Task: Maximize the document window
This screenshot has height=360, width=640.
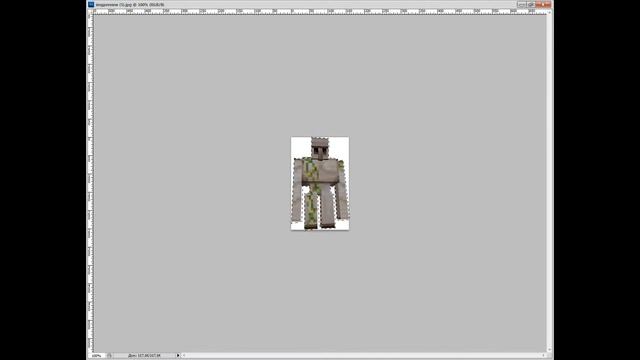Action: (531, 4)
